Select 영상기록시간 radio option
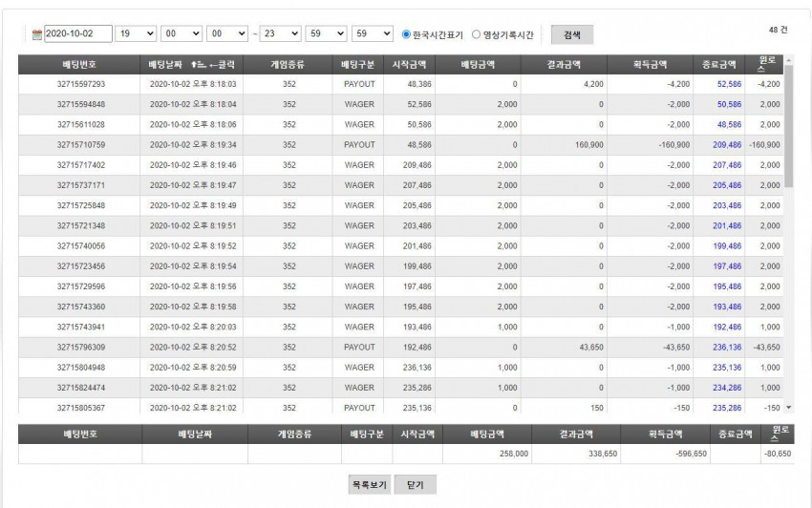The image size is (812, 508). pyautogui.click(x=476, y=34)
